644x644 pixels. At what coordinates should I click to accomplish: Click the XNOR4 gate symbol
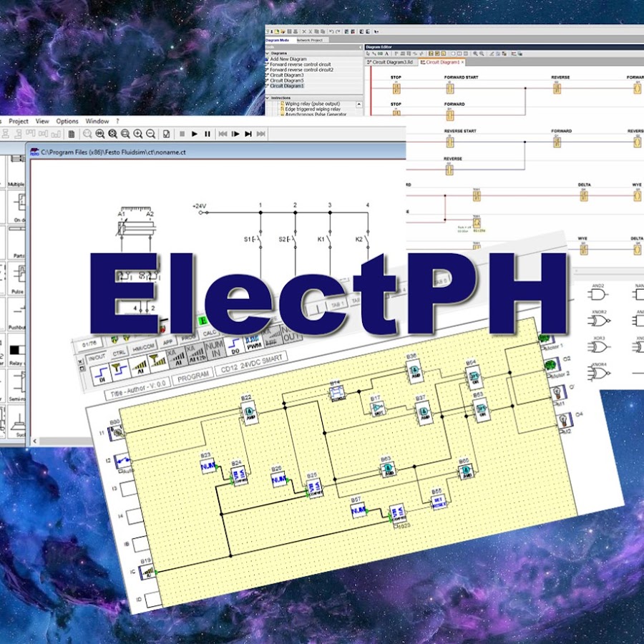click(x=599, y=374)
